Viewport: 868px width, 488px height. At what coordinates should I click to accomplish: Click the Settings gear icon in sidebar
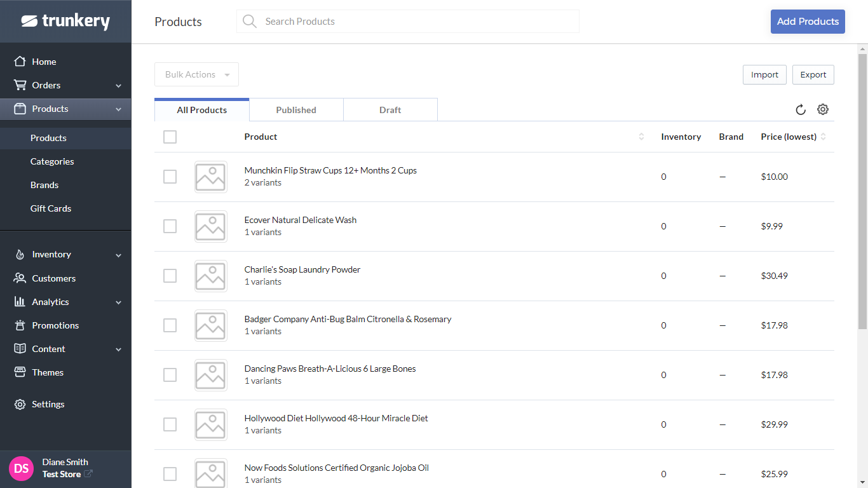click(20, 404)
